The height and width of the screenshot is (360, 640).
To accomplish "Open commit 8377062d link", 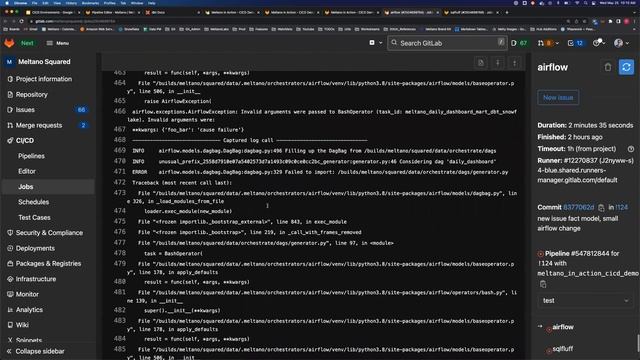I will [x=578, y=207].
